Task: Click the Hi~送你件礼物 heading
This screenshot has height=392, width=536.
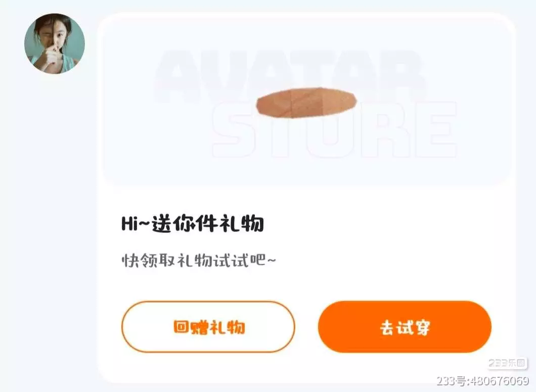Action: 193,224
